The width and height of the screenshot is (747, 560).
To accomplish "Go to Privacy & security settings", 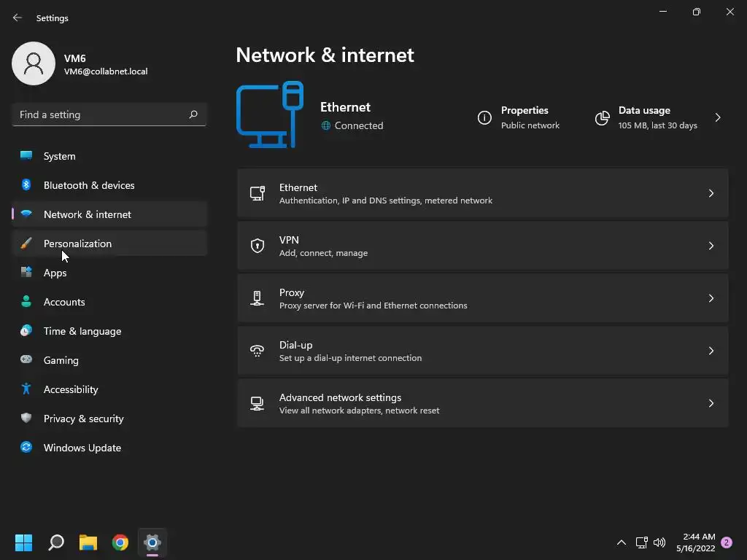I will (83, 419).
